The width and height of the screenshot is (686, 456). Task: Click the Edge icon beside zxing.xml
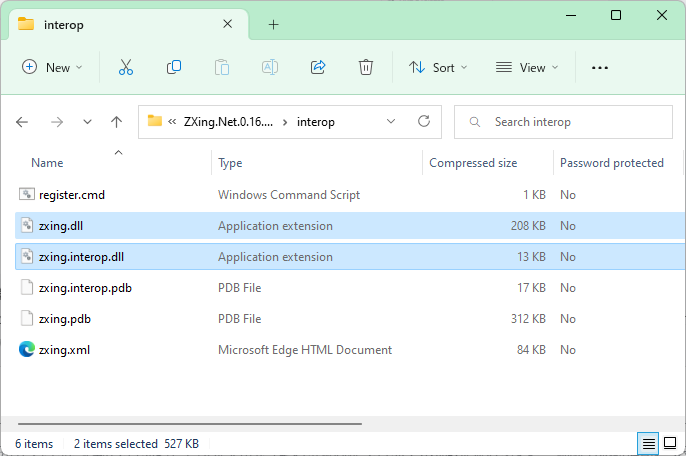(x=27, y=349)
